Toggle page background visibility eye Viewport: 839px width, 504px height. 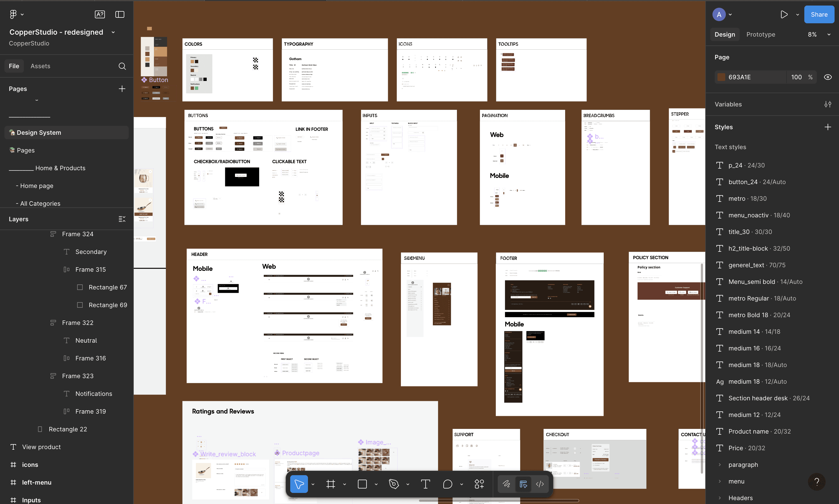click(828, 77)
